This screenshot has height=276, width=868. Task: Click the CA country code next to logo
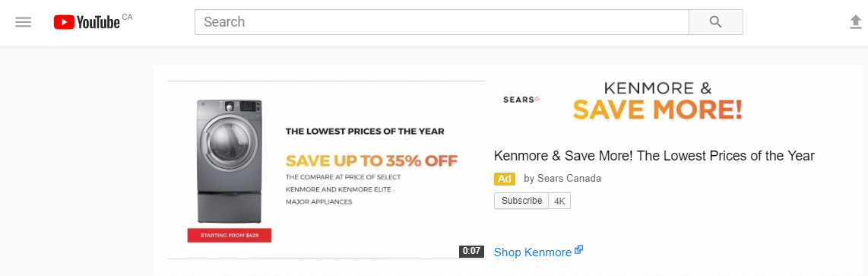pos(128,17)
